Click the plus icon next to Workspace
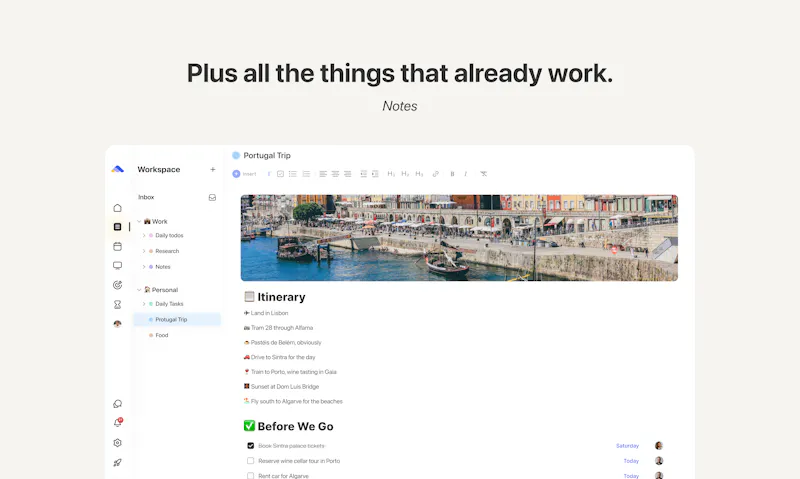The image size is (800, 479). tap(213, 169)
